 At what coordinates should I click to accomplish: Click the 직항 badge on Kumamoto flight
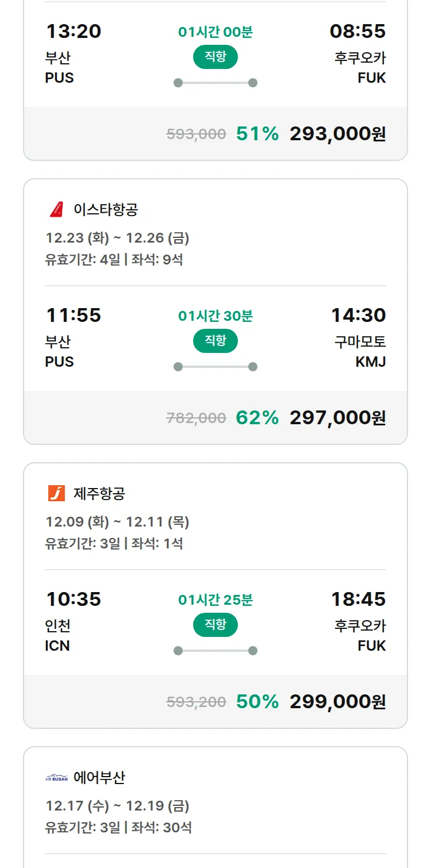coord(215,341)
